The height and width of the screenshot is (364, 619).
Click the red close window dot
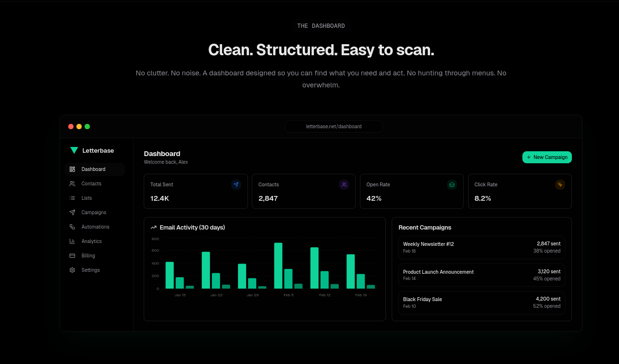click(71, 126)
